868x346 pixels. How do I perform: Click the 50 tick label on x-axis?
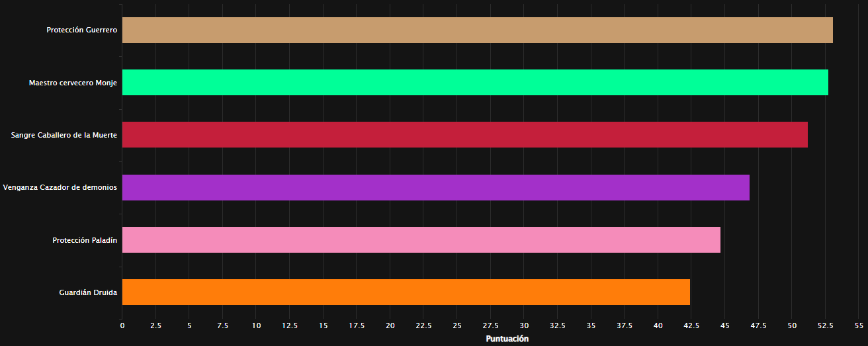pos(792,325)
